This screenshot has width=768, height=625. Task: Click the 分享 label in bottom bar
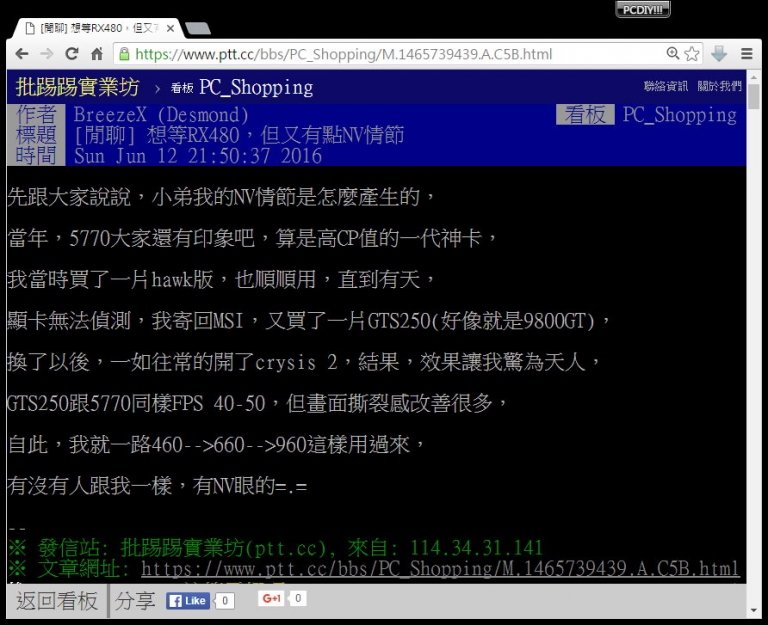135,601
